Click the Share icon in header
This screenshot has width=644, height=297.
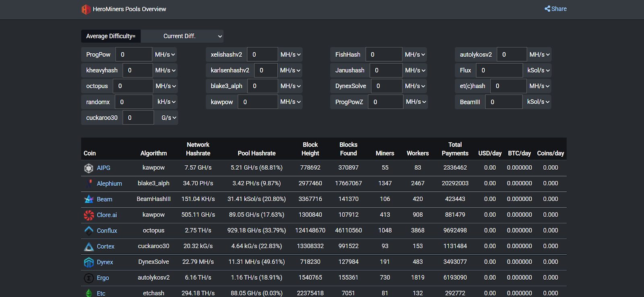(547, 9)
